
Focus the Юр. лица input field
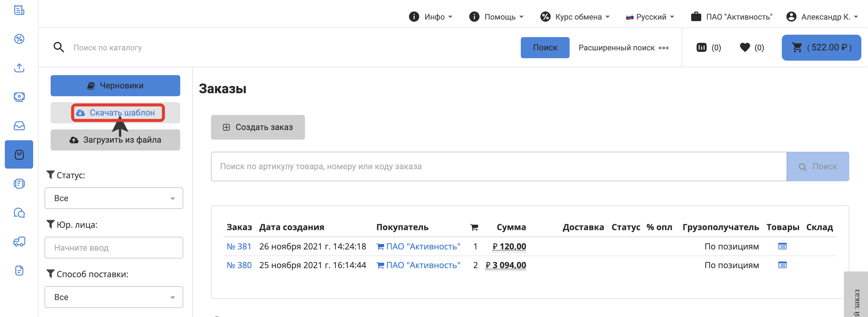(x=114, y=248)
